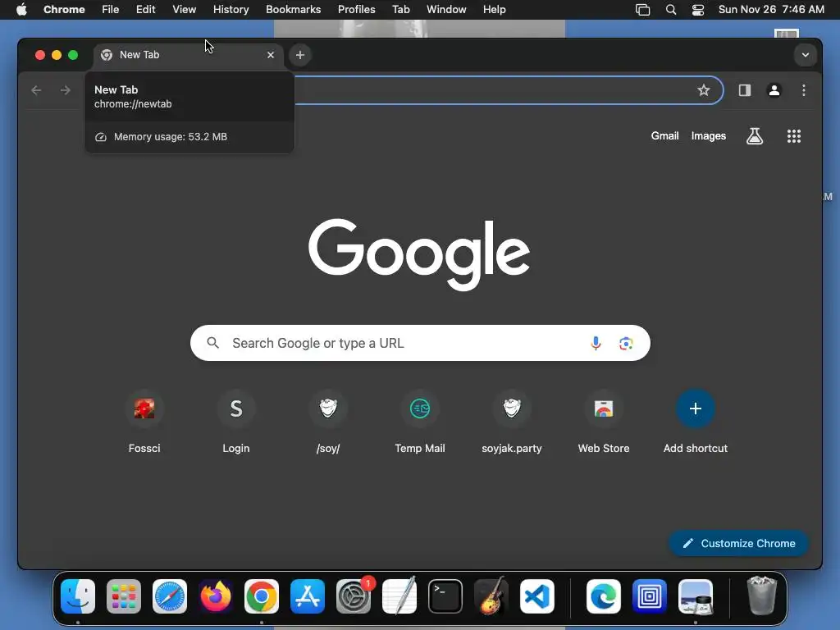Open the Images link
The height and width of the screenshot is (630, 840).
708,136
